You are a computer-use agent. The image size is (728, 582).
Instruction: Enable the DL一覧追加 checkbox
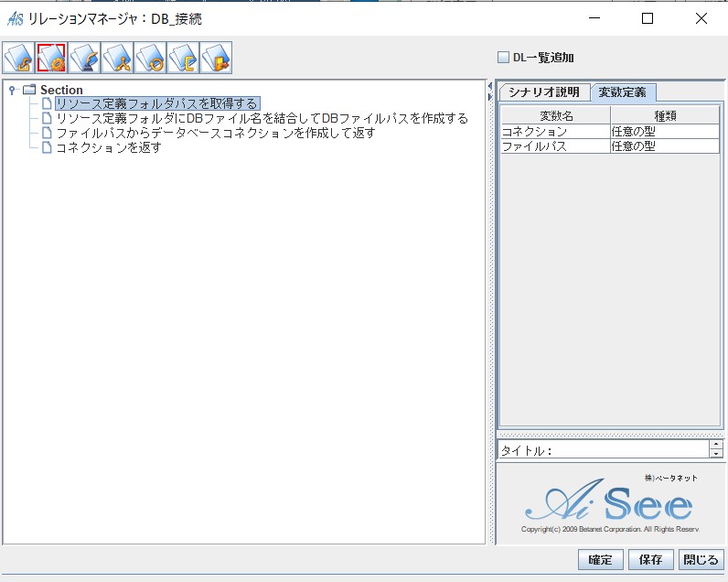(x=503, y=58)
